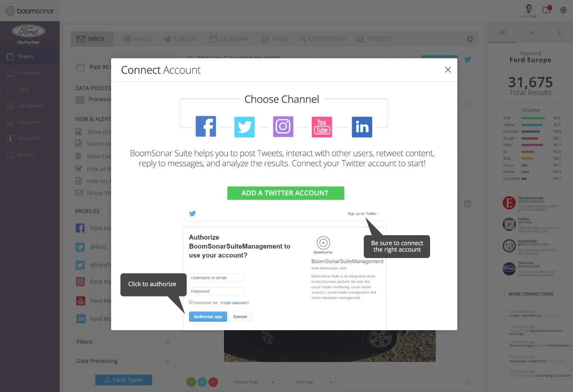This screenshot has height=392, width=573.
Task: Open the Choose Topic dropdown
Action: tap(251, 382)
